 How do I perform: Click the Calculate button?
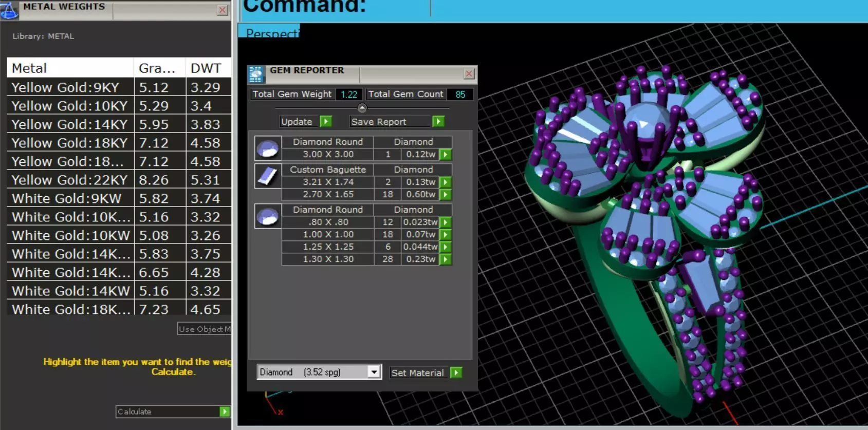[x=168, y=412]
